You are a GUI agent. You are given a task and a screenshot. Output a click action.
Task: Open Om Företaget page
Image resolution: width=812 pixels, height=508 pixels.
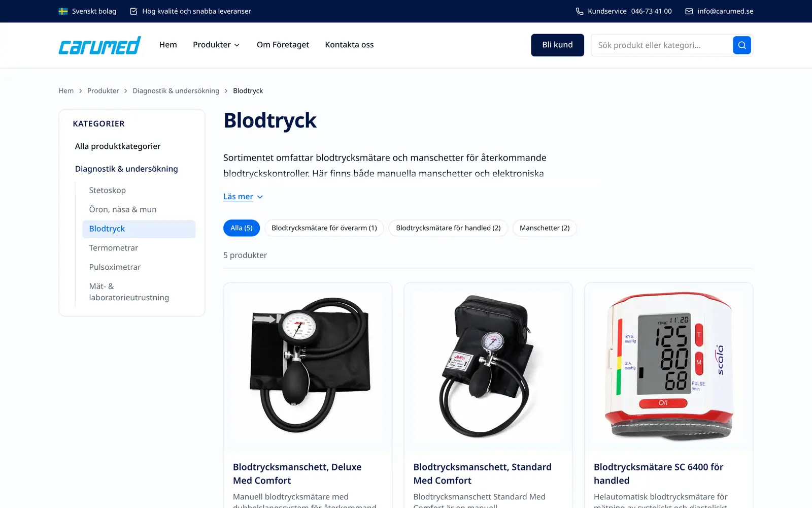point(283,45)
